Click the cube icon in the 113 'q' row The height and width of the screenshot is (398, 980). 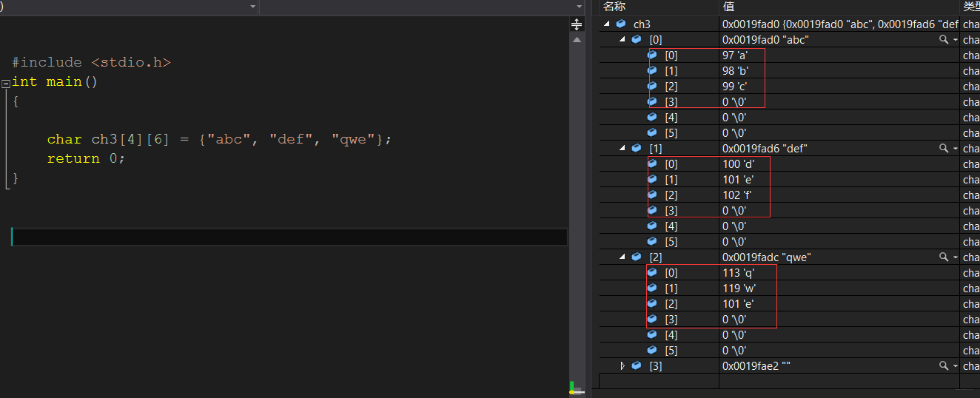tap(652, 272)
